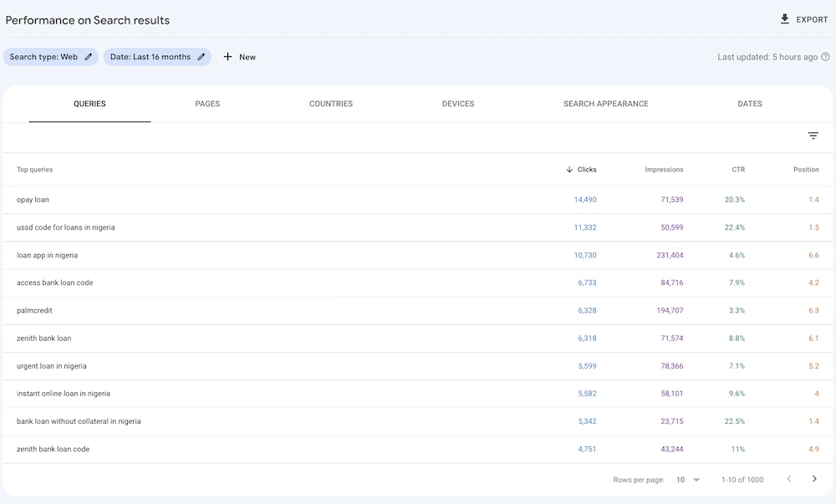Sort the table by Impressions column
This screenshot has height=504, width=836.
point(664,169)
